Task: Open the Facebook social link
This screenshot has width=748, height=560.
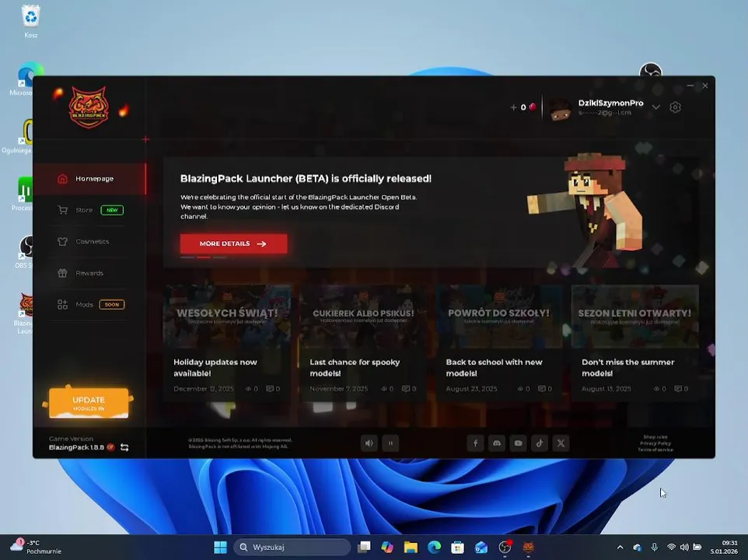Action: 475,443
